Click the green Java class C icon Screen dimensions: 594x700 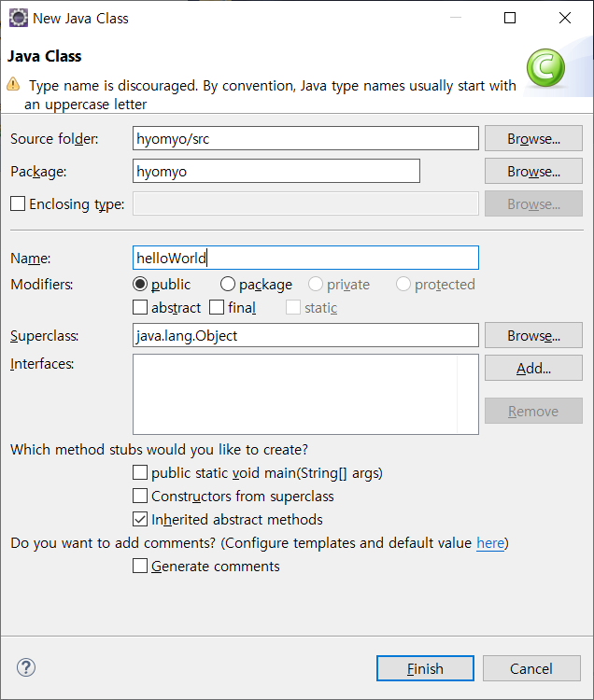tap(545, 68)
